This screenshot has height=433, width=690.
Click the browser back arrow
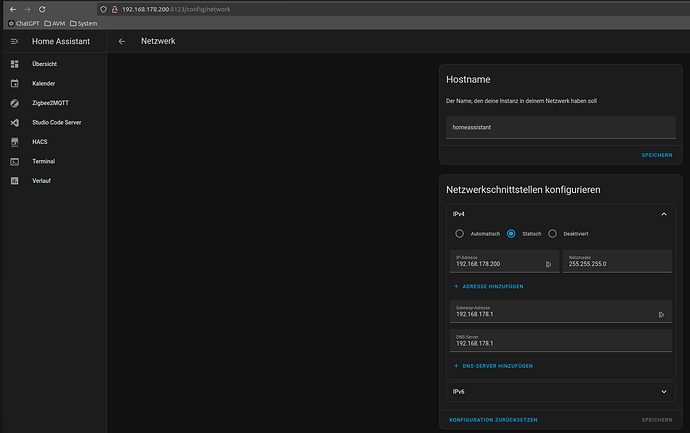13,9
